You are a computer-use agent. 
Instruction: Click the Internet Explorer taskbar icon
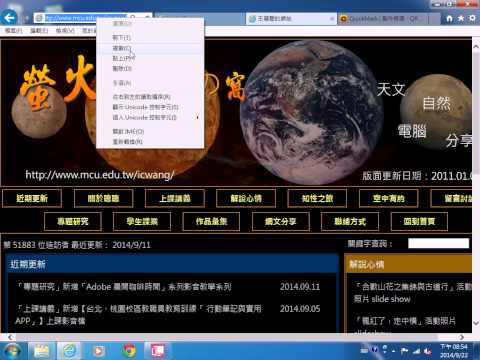pos(70,351)
